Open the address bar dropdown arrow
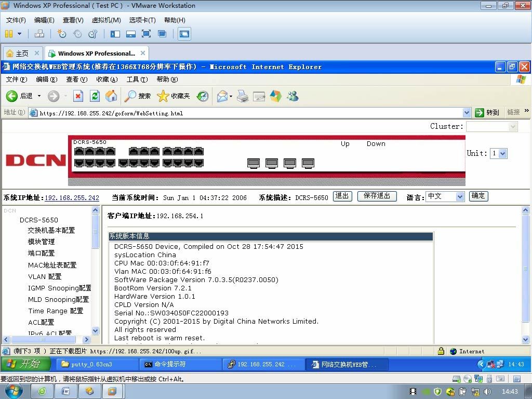The height and width of the screenshot is (399, 532). [x=467, y=113]
